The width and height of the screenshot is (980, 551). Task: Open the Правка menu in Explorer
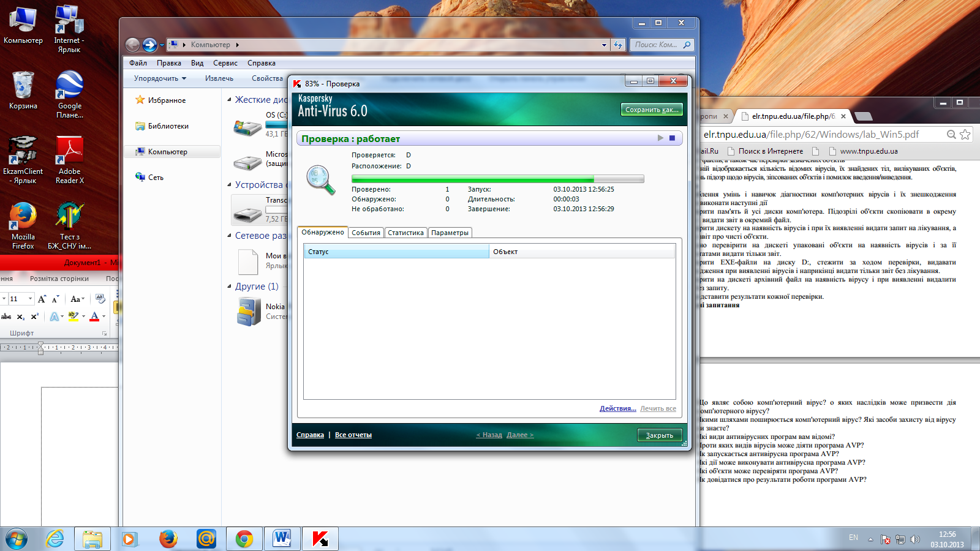(x=169, y=63)
